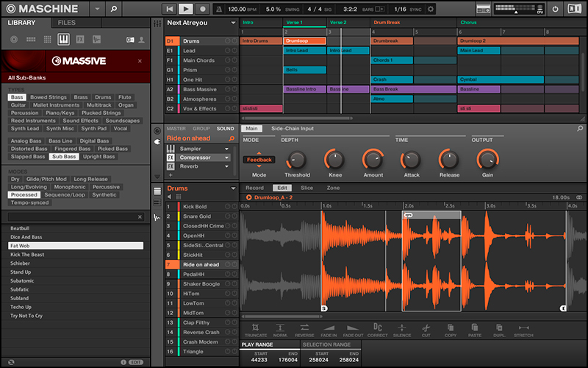Viewport: 588px width, 368px height.
Task: Toggle the Processed mode tag
Action: 23,195
